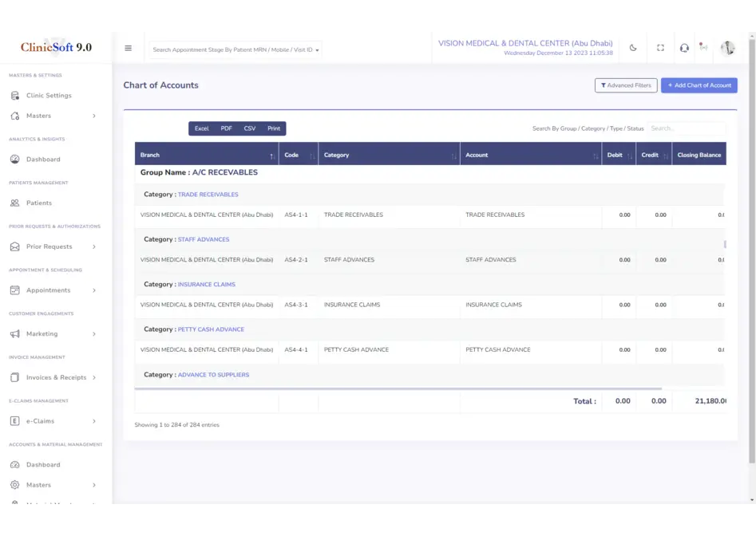Open the user profile avatar
The height and width of the screenshot is (536, 756).
click(x=727, y=48)
